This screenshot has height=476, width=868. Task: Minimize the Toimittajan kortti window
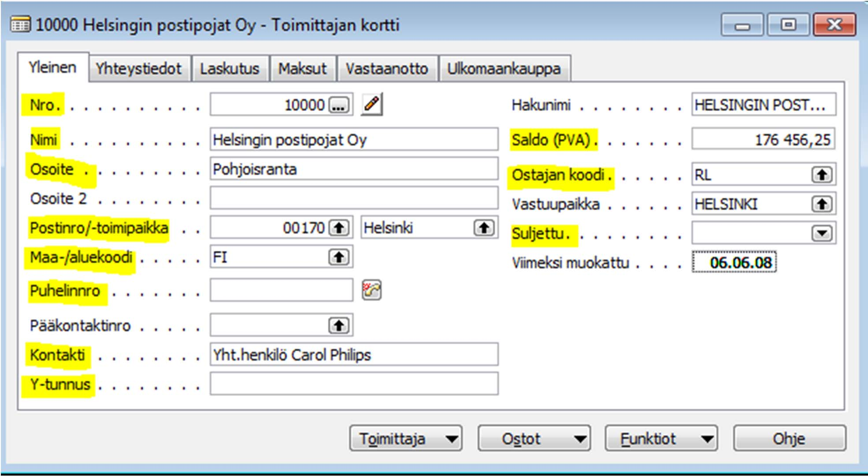pos(742,25)
